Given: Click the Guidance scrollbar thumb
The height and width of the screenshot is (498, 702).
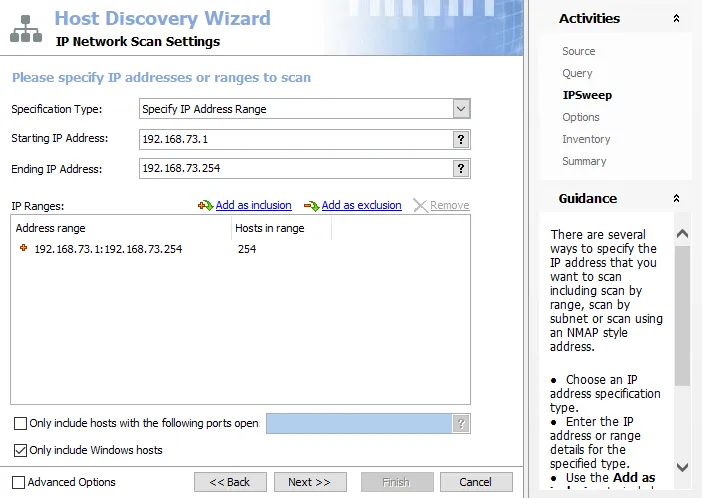Looking at the screenshot, I should point(682,315).
